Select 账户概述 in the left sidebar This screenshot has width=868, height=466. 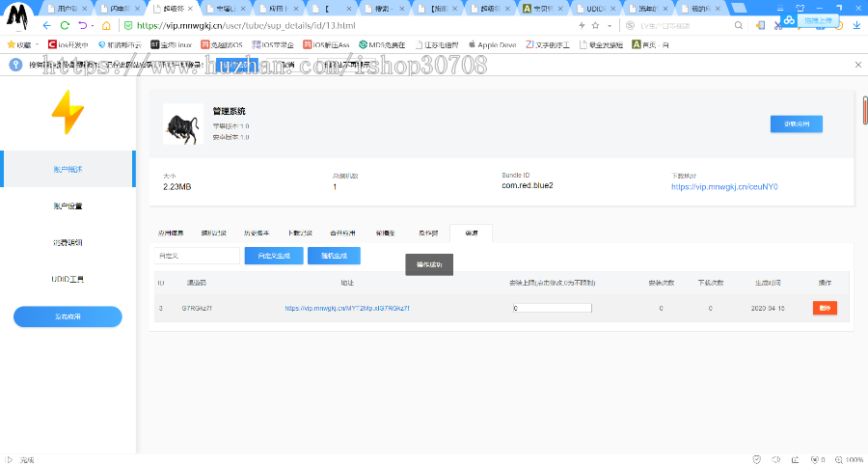[x=68, y=169]
